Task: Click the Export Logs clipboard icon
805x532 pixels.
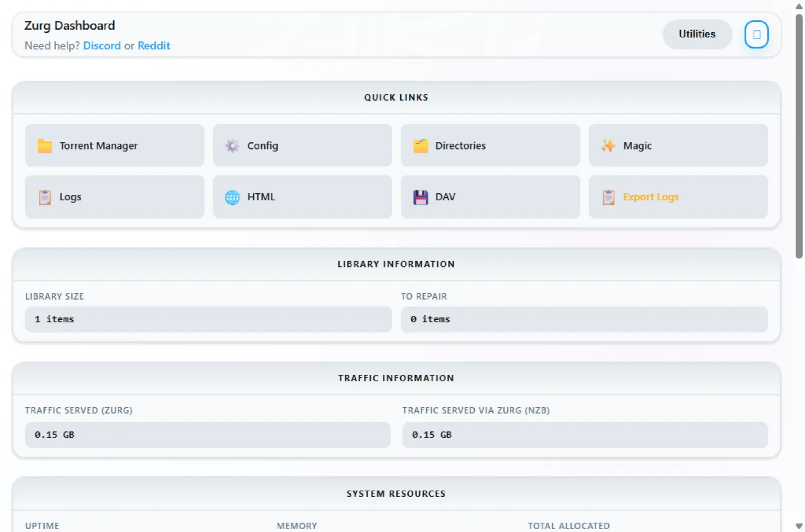Action: [608, 197]
